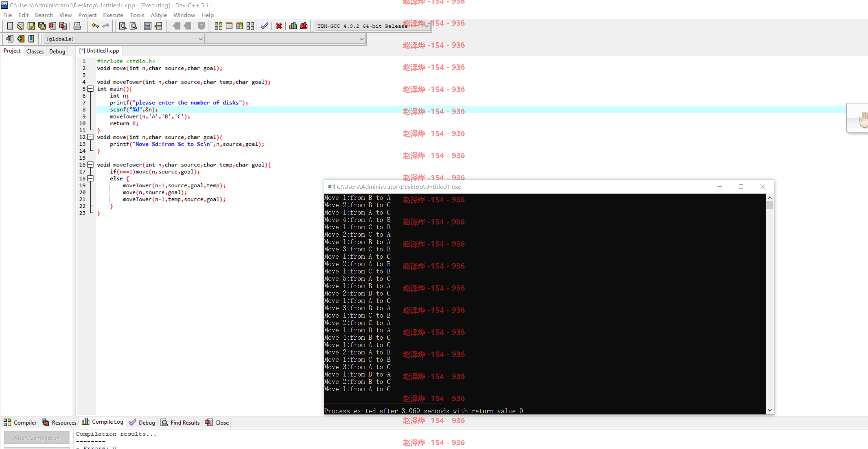Screen dimensions: 868x449
Task: Click the highlighted scanf("%d",&n); code line
Action: [x=134, y=110]
